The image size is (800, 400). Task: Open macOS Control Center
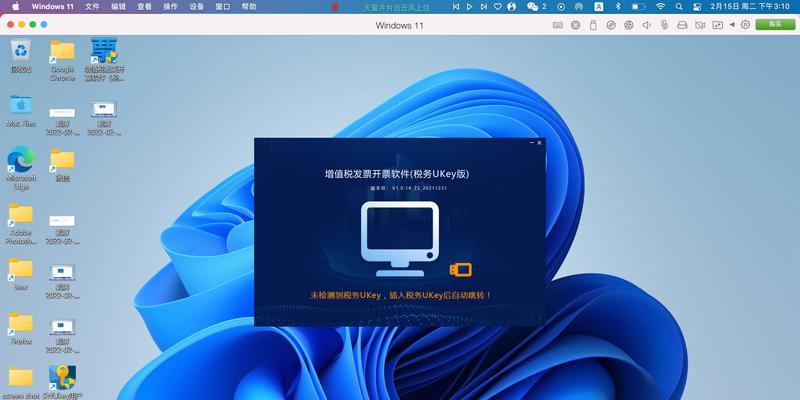697,7
